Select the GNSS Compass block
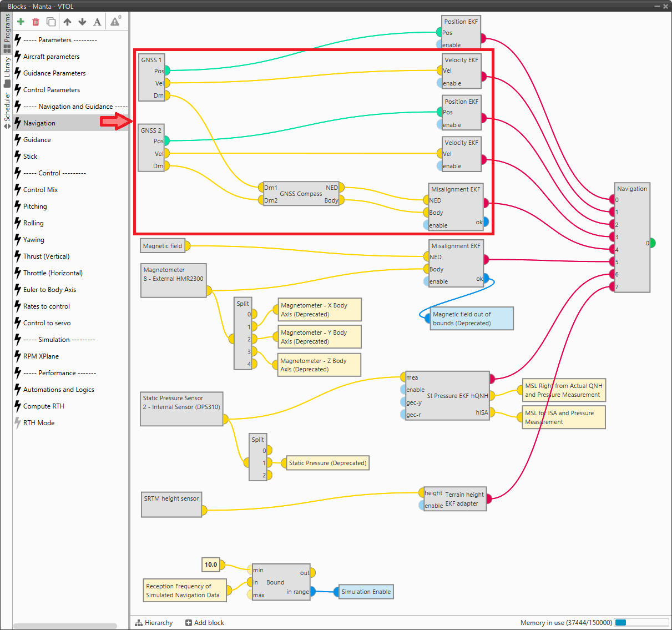 pos(301,194)
